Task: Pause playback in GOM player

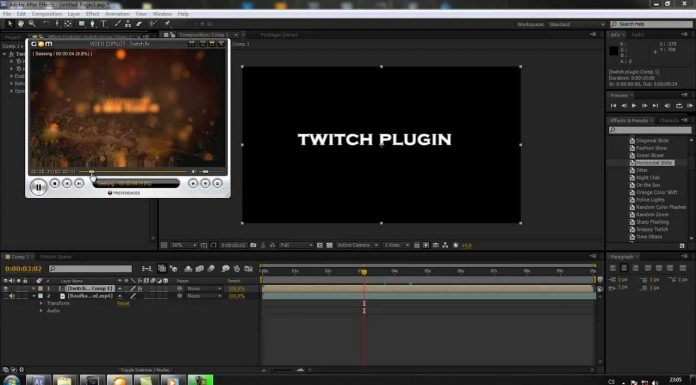Action: click(x=38, y=187)
